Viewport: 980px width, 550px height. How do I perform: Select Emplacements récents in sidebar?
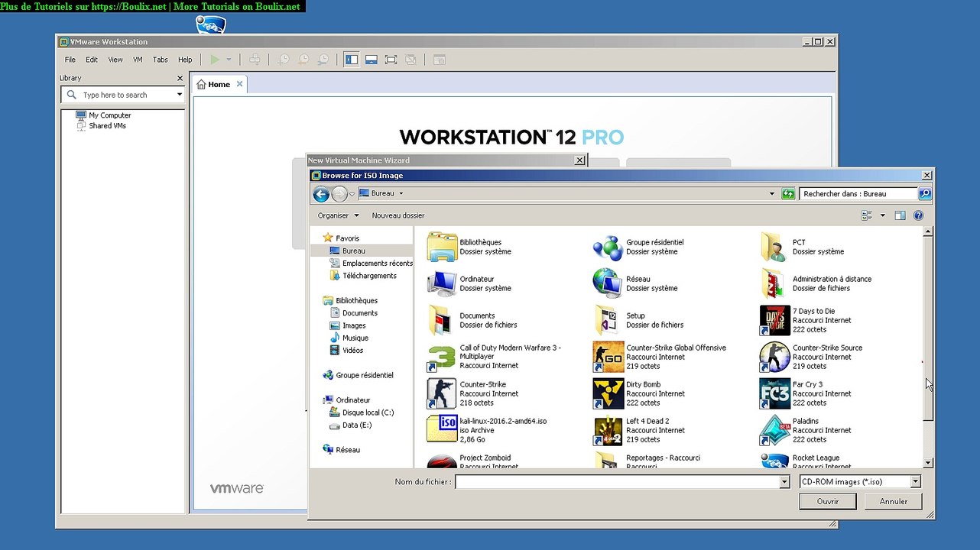point(372,263)
